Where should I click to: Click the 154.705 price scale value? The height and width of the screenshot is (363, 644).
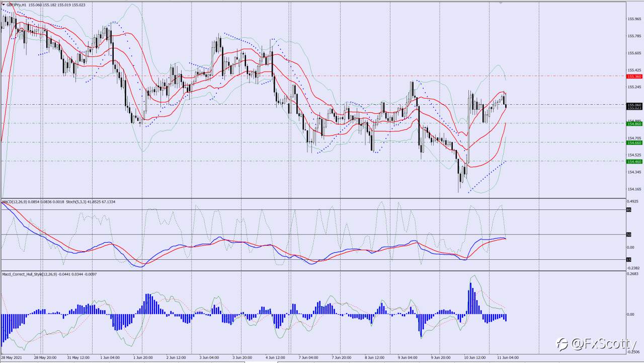(x=634, y=138)
